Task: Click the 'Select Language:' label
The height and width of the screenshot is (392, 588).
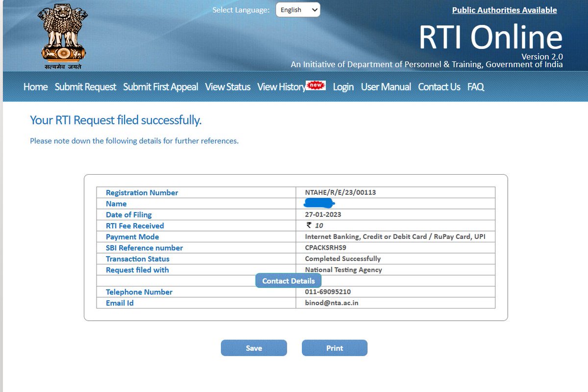Action: pyautogui.click(x=241, y=10)
